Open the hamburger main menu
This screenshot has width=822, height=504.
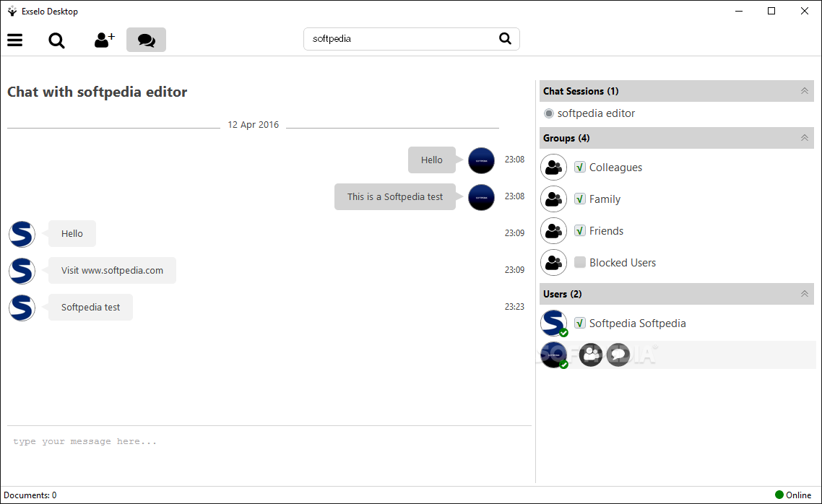[x=14, y=40]
